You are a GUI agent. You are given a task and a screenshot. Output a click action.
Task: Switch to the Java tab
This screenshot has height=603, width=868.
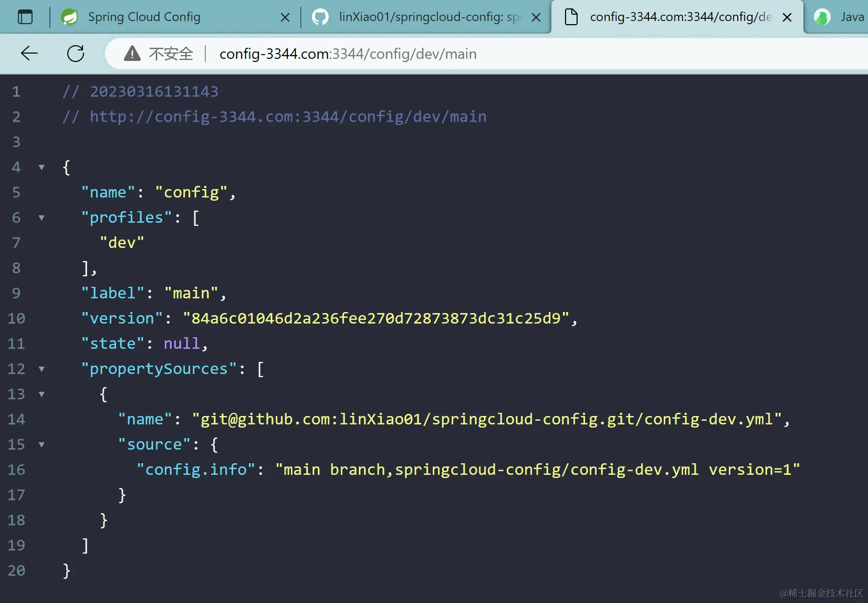tap(837, 17)
